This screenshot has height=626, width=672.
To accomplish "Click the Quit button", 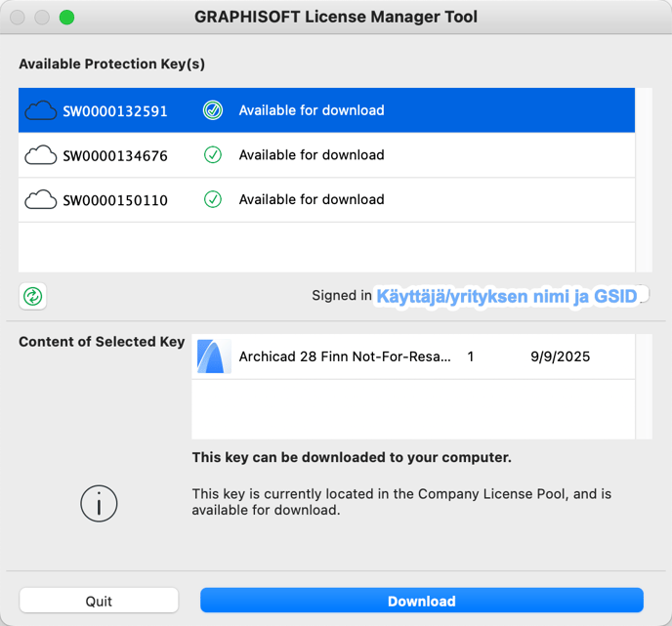I will point(99,601).
